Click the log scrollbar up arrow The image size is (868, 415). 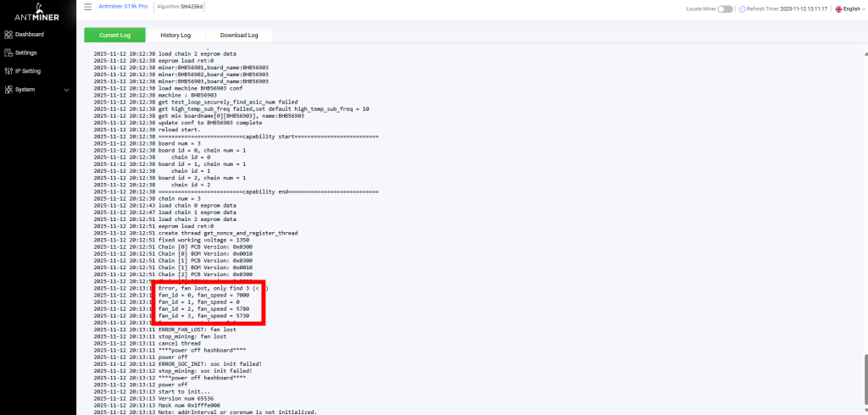coord(865,53)
